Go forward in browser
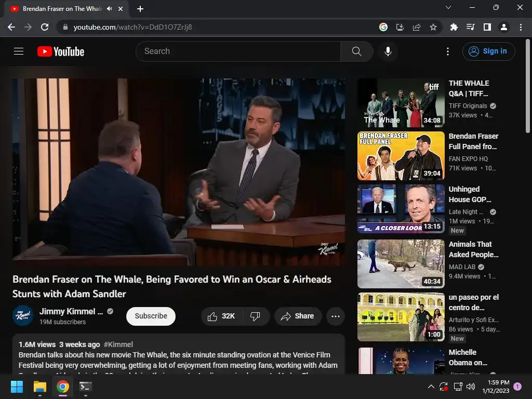Image resolution: width=532 pixels, height=399 pixels. click(28, 27)
